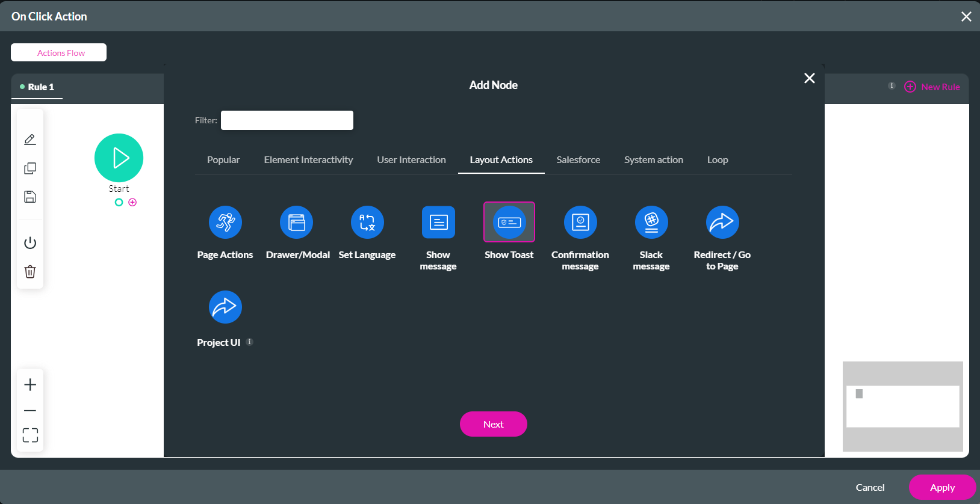
Task: Click the power icon in sidebar
Action: coord(30,243)
